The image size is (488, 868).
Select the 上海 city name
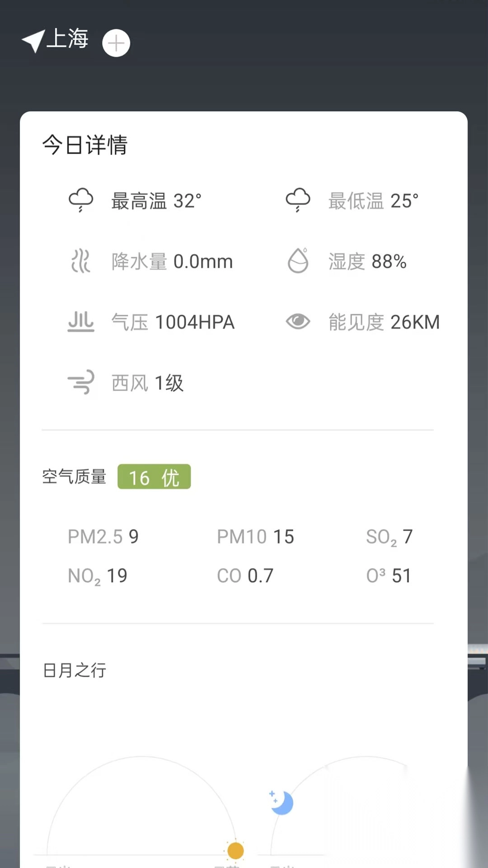pos(67,39)
